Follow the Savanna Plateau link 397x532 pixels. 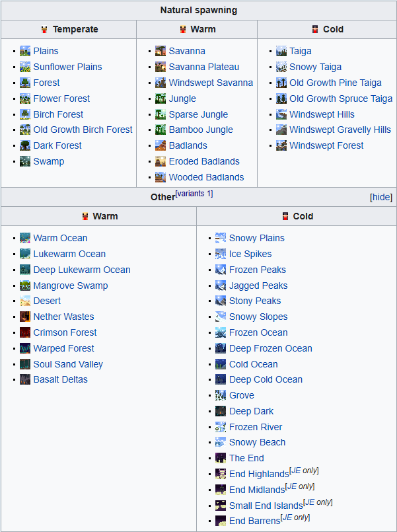[x=204, y=67]
